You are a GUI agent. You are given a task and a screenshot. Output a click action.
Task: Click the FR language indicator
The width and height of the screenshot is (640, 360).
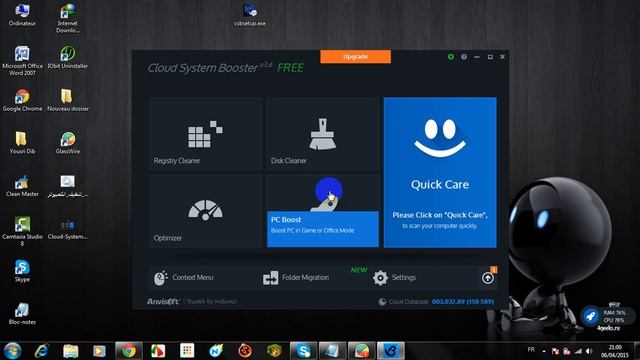[531, 350]
